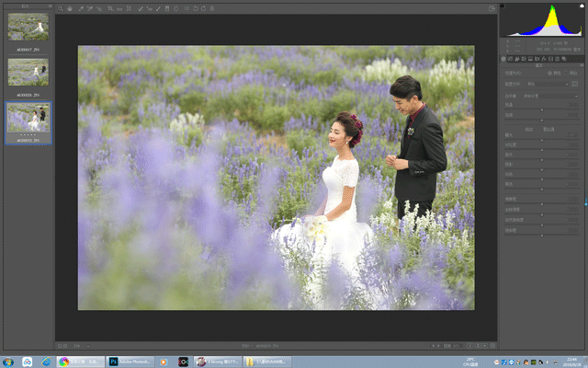Switch to the Tone Curve panel tab

click(511, 59)
